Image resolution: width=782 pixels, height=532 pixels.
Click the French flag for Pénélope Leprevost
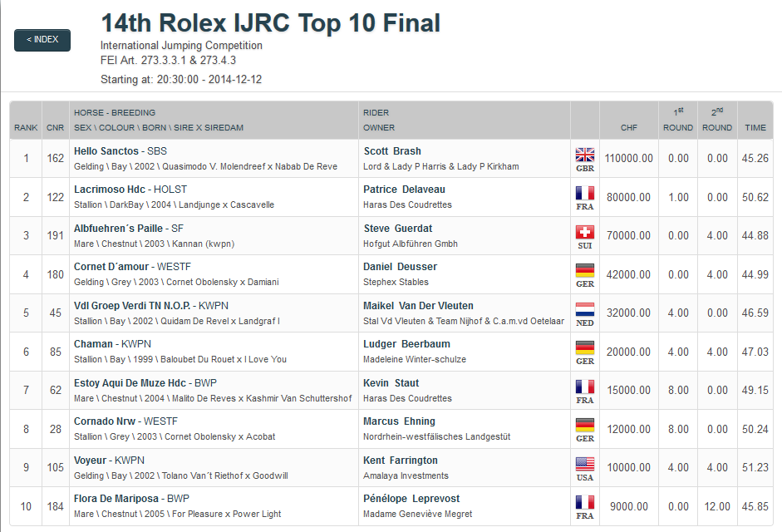click(584, 503)
